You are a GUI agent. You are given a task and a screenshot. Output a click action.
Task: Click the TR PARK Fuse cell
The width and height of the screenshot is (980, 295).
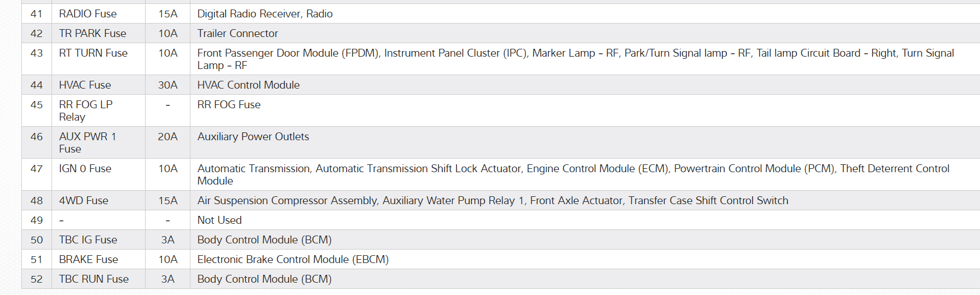coord(92,34)
